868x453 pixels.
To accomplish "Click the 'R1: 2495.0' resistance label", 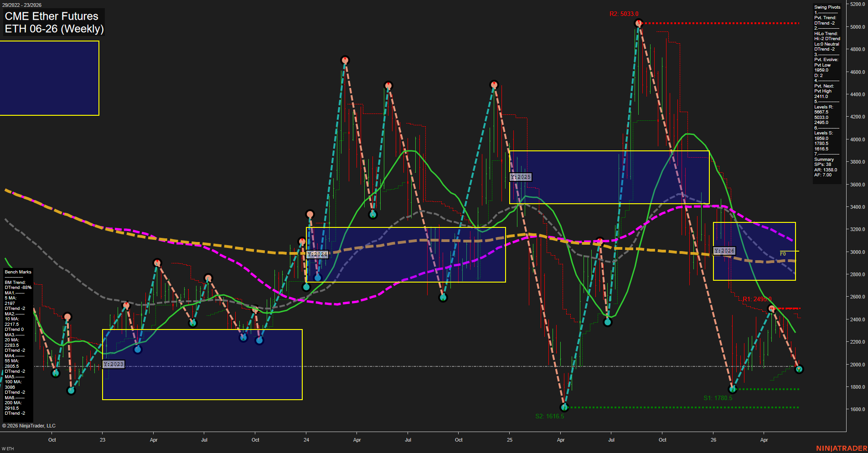I will [x=757, y=299].
